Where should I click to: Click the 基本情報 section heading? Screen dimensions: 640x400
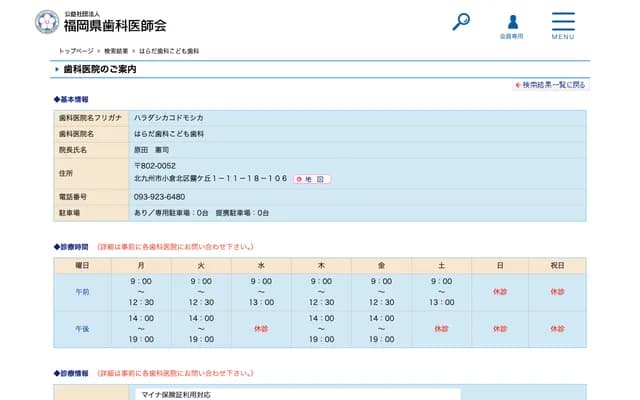(x=71, y=100)
